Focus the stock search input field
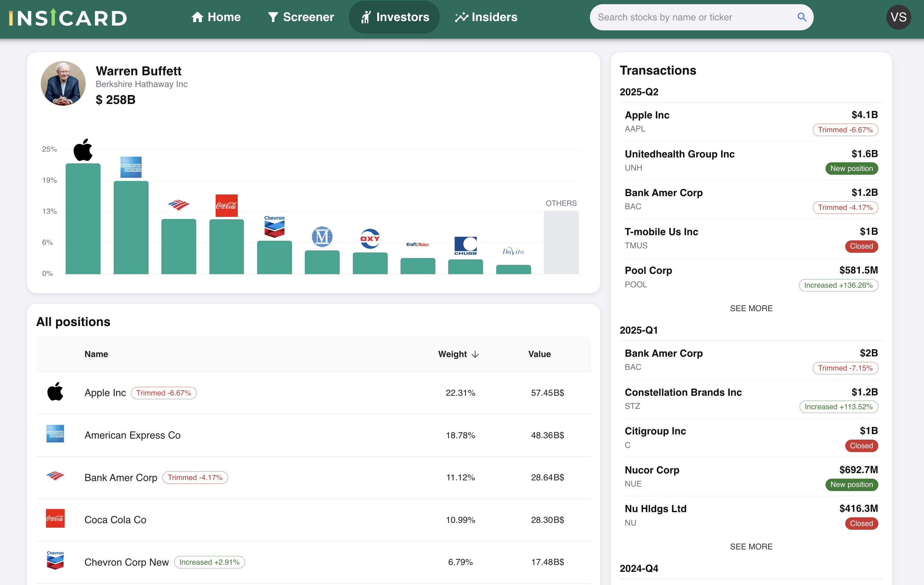 (x=691, y=17)
